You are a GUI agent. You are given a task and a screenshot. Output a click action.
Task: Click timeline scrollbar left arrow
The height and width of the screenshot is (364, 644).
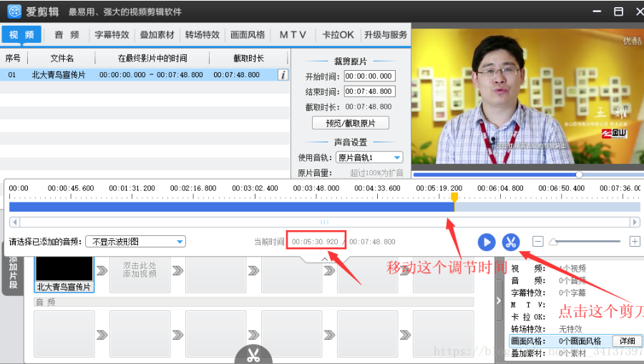(x=15, y=222)
